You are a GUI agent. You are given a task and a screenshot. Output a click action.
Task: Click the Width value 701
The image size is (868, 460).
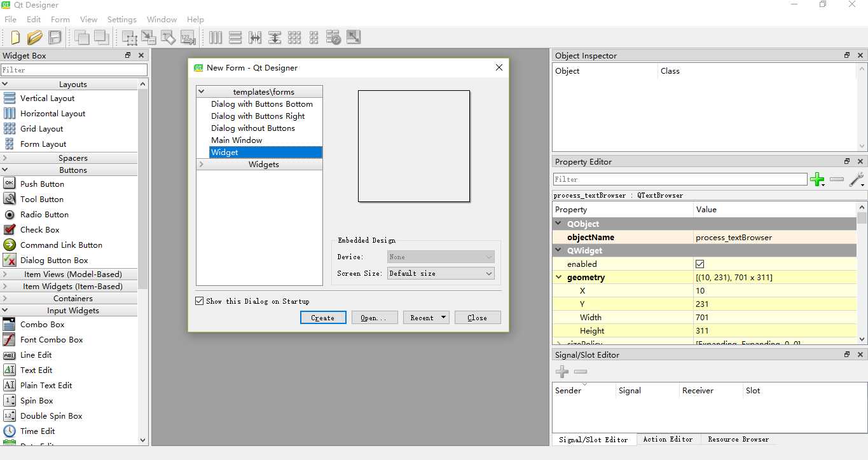(x=702, y=317)
